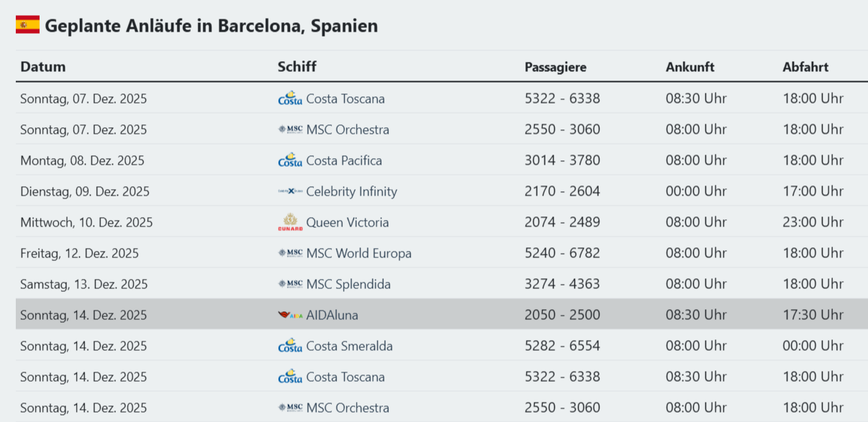Open the Costa Smeralda ship link

coord(350,346)
